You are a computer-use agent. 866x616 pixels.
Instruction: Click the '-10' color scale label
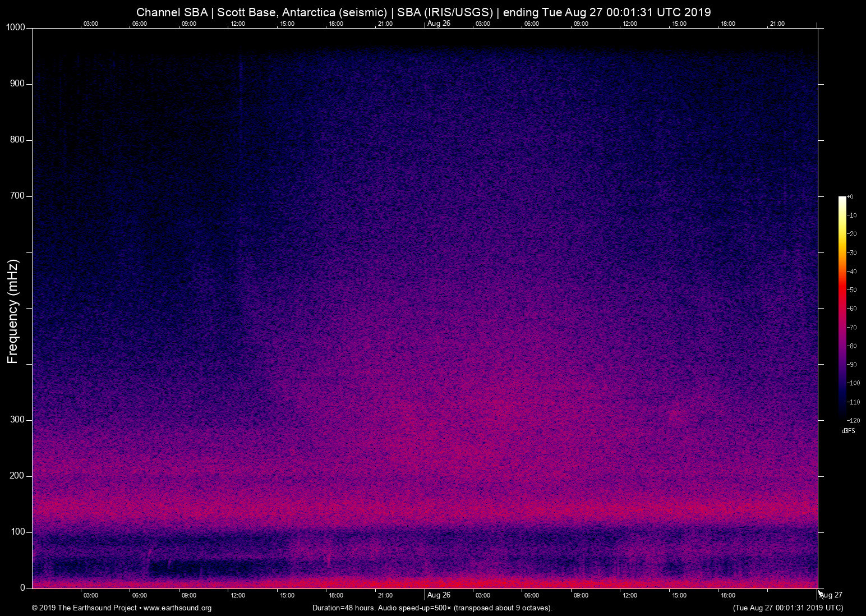[x=852, y=215]
